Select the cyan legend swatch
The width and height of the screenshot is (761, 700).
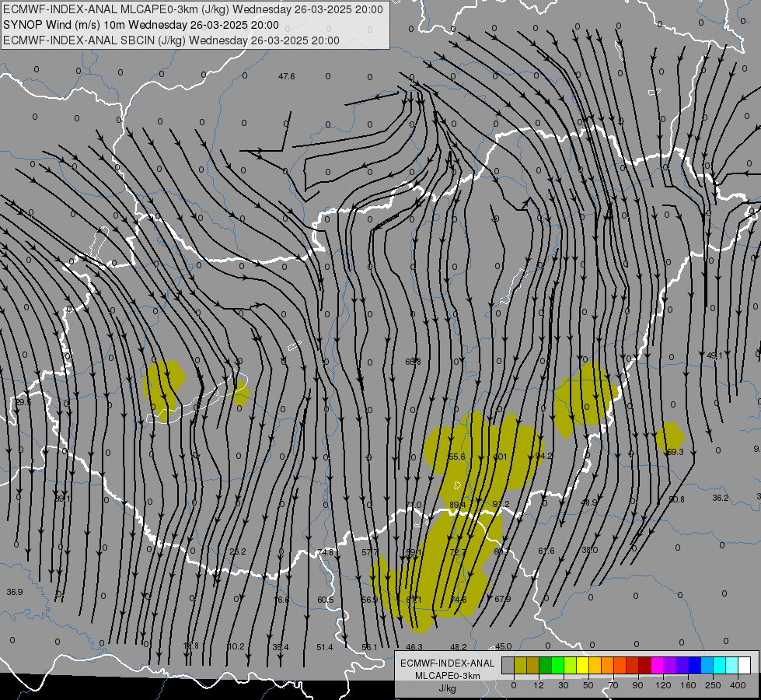point(719,665)
